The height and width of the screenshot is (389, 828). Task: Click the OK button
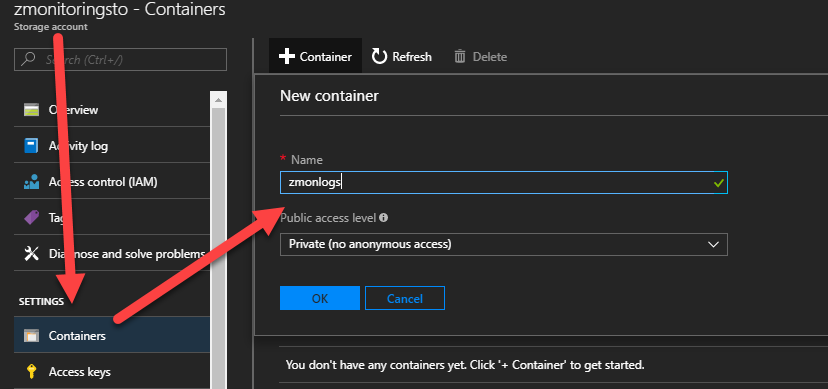pos(320,298)
